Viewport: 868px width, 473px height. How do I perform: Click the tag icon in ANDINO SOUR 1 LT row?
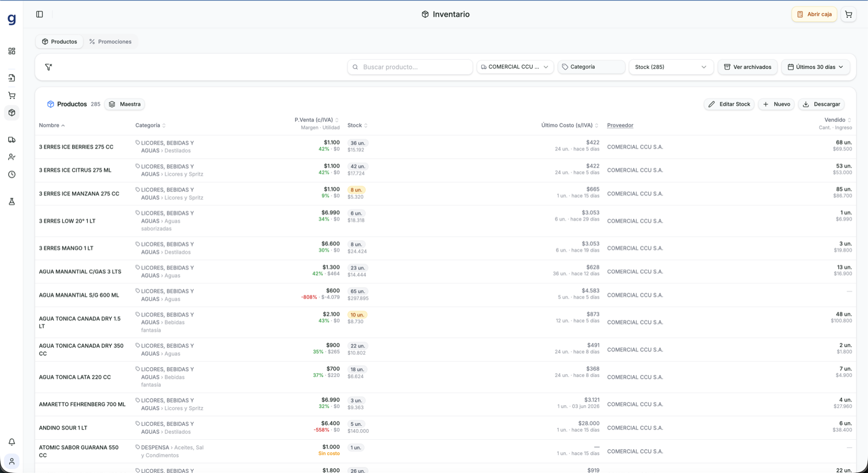[138, 423]
